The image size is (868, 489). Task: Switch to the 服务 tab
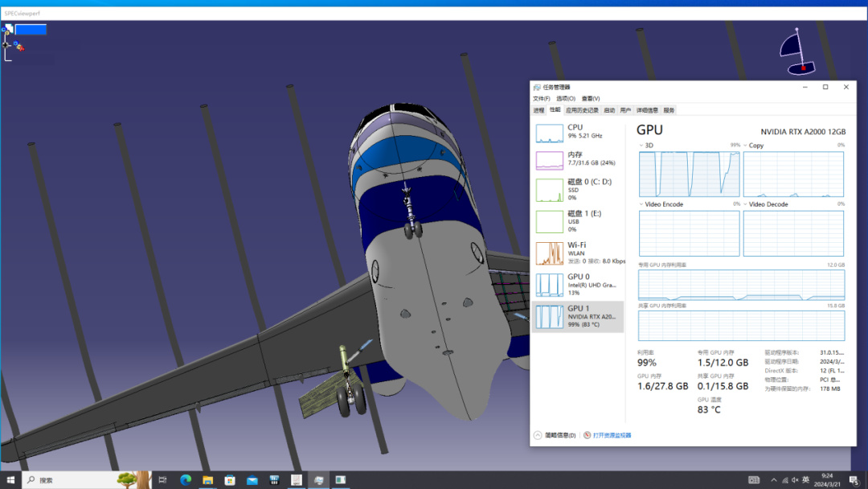pyautogui.click(x=669, y=110)
